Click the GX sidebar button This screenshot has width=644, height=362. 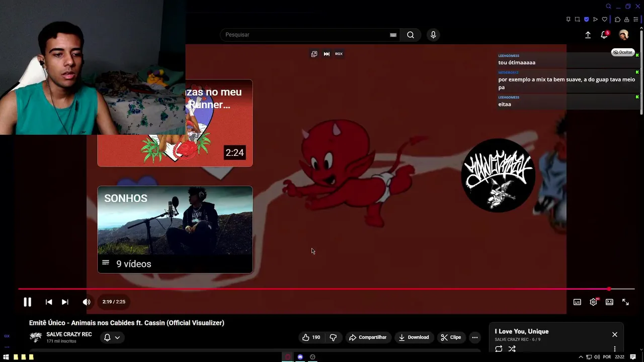pos(7,336)
